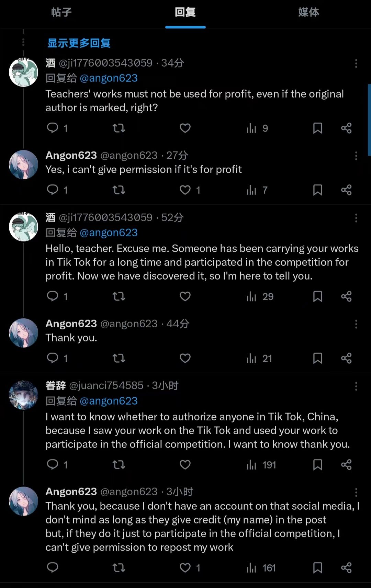Image resolution: width=371 pixels, height=588 pixels.
Task: Switch to the 媒体 tab
Action: 308,12
